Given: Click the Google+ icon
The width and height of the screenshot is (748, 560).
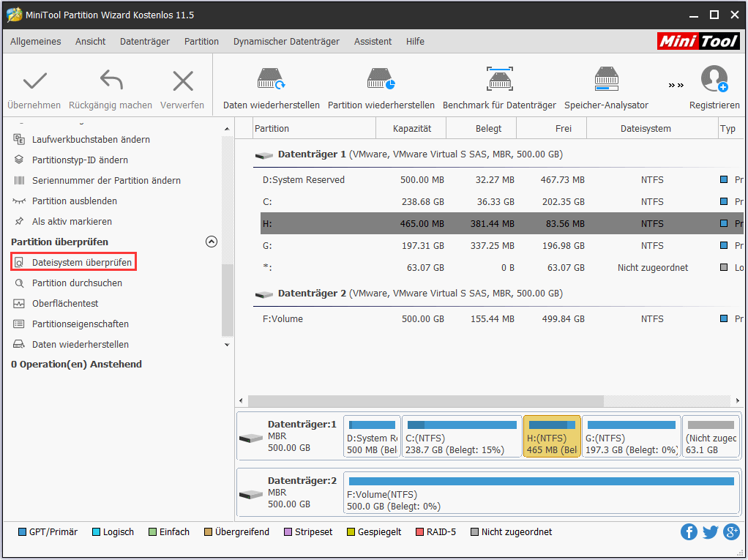Looking at the screenshot, I should pyautogui.click(x=731, y=532).
